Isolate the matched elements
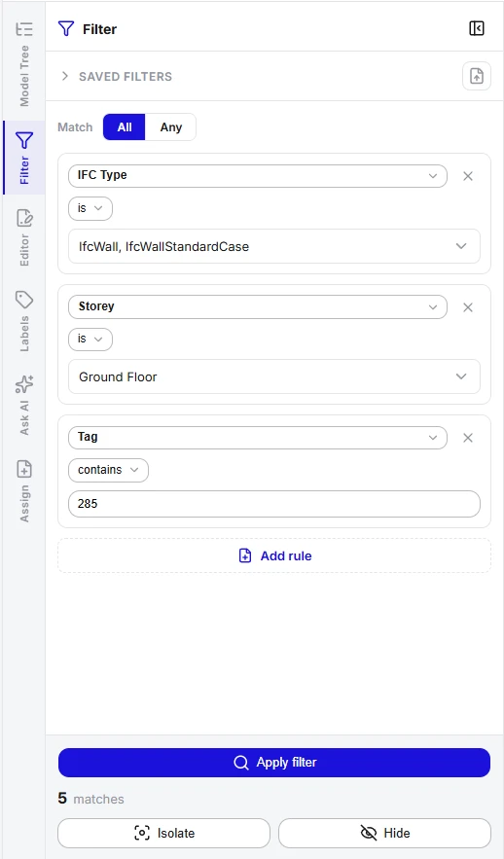 coord(163,834)
